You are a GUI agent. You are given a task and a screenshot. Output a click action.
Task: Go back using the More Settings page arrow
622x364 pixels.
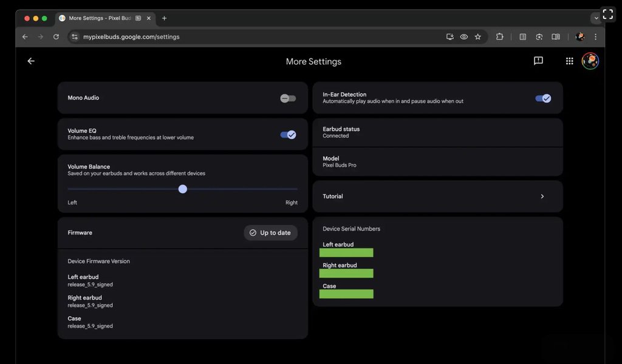click(31, 61)
